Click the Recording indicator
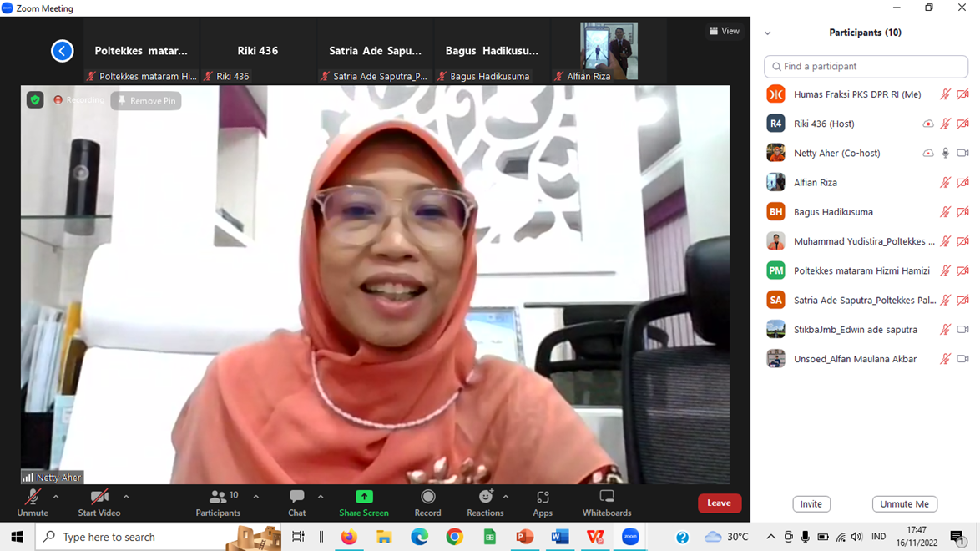Image resolution: width=980 pixels, height=551 pixels. tap(78, 100)
